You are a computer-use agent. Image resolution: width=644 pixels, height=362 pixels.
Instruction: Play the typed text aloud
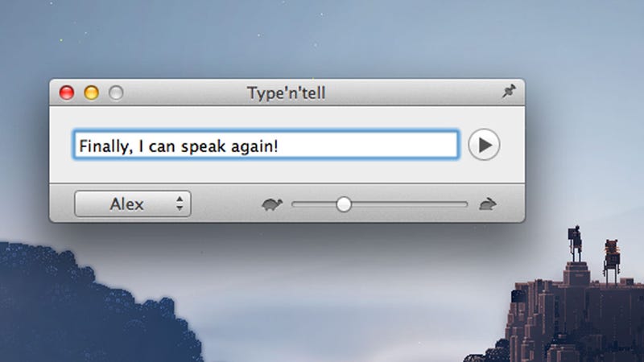(x=484, y=145)
